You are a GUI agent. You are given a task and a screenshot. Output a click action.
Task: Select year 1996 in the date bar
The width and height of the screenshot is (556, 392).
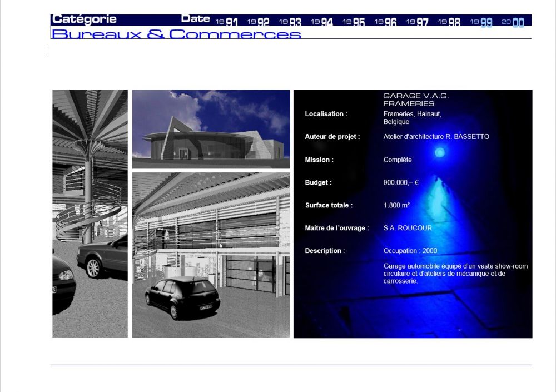[385, 22]
